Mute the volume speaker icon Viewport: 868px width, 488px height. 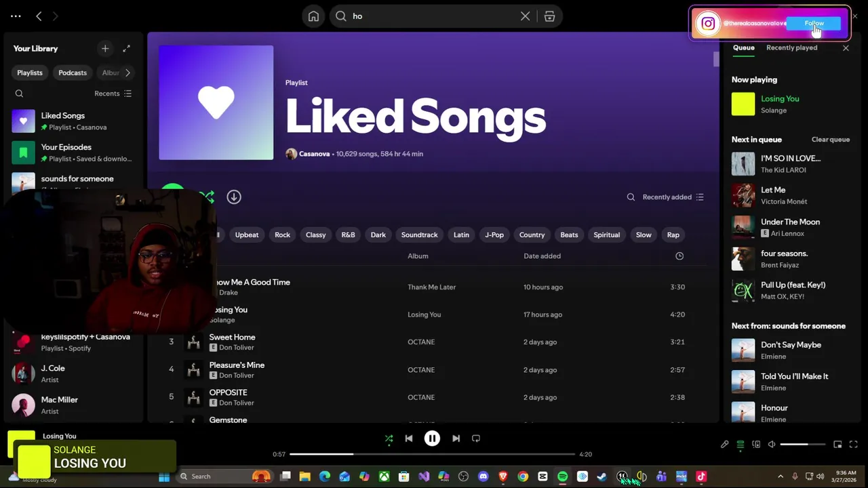pos(772,445)
